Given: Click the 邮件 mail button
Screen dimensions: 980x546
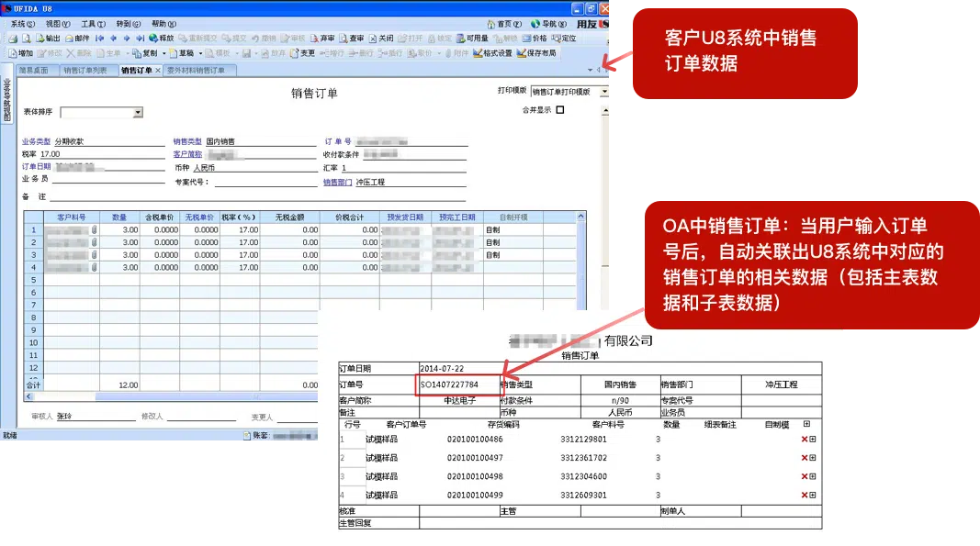Looking at the screenshot, I should (77, 39).
